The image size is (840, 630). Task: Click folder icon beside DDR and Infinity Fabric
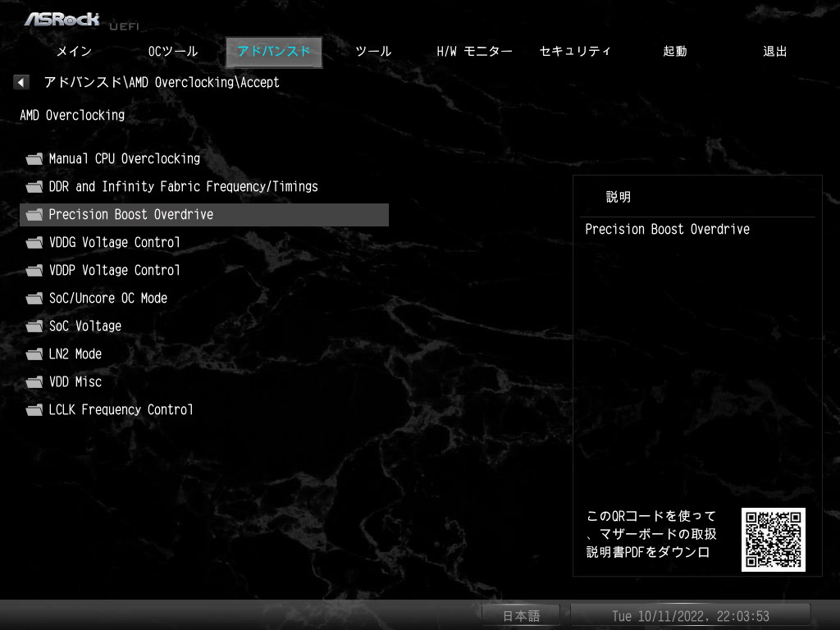(34, 186)
